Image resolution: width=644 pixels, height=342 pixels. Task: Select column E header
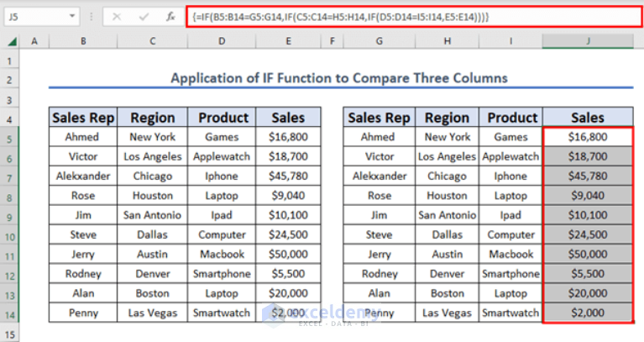tap(288, 41)
